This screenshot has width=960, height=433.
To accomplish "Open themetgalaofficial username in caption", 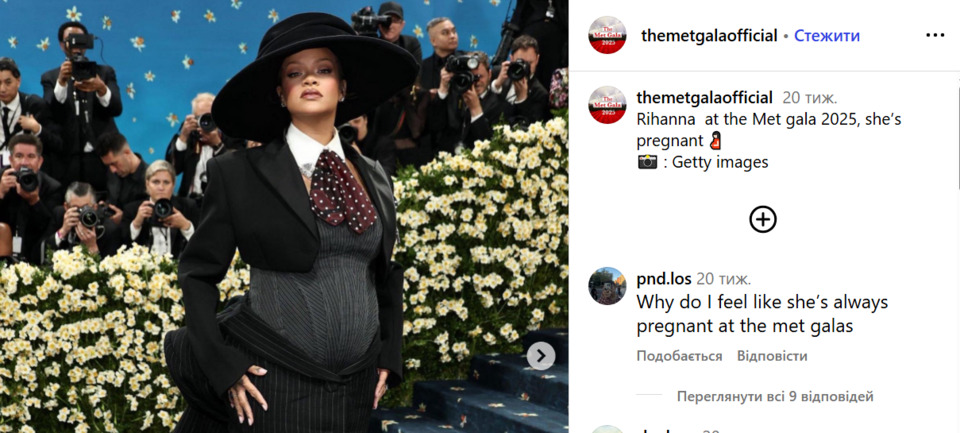I will coord(705,97).
